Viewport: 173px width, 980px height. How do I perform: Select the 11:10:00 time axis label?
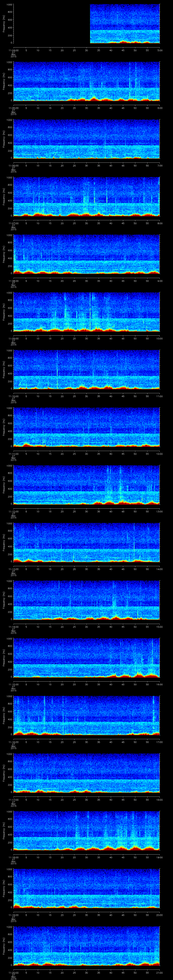tap(13, 396)
